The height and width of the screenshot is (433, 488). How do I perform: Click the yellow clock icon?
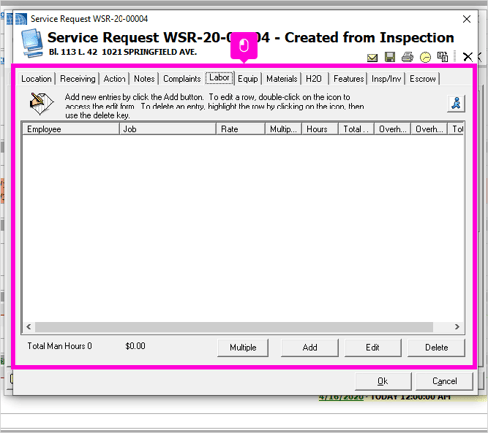[x=425, y=57]
